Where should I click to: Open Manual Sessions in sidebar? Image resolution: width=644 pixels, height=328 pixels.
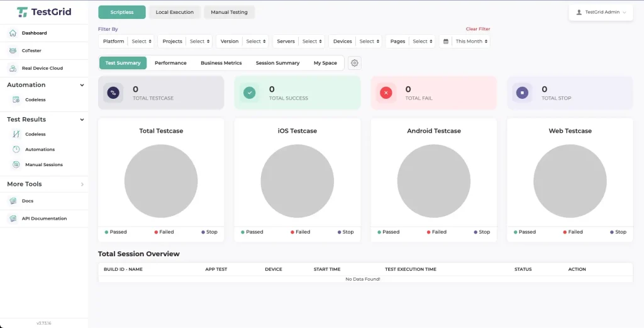click(44, 164)
